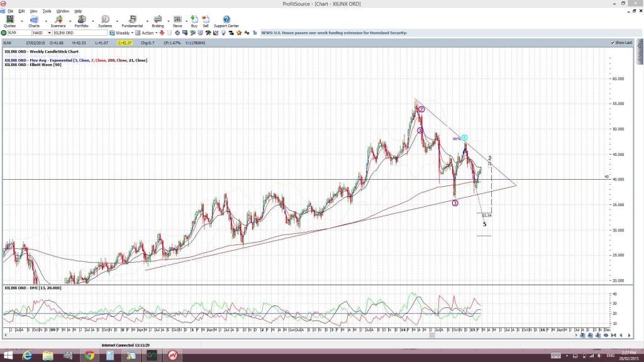This screenshot has width=644, height=362.
Task: Click the Sell order icon
Action: point(206,21)
